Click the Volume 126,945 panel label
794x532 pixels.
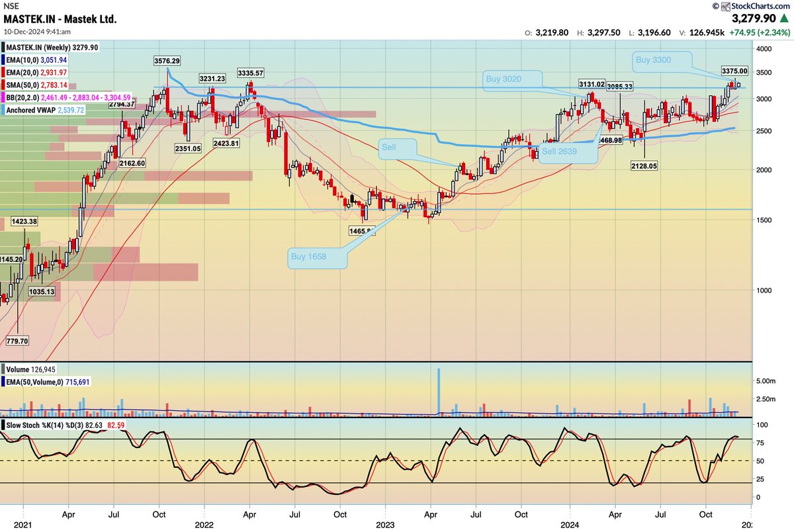coord(29,371)
